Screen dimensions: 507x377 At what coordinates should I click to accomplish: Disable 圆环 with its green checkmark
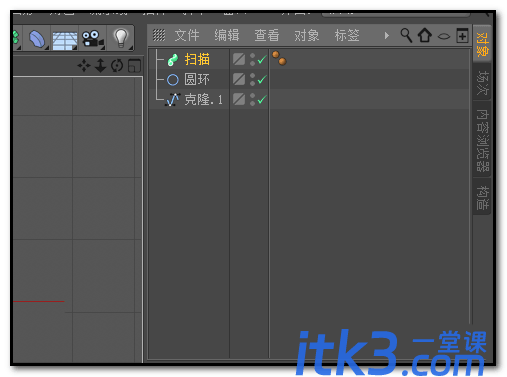(x=262, y=80)
